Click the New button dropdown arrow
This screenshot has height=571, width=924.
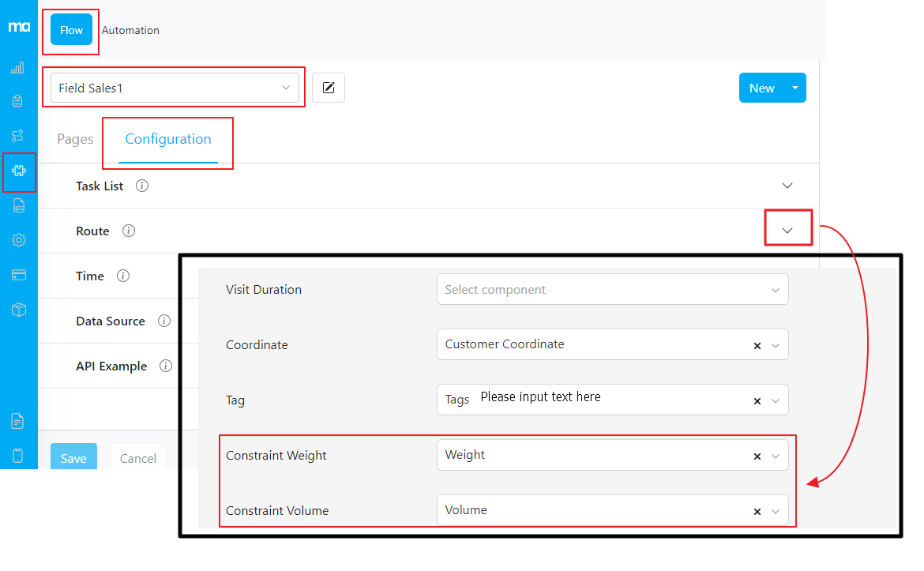coord(795,88)
